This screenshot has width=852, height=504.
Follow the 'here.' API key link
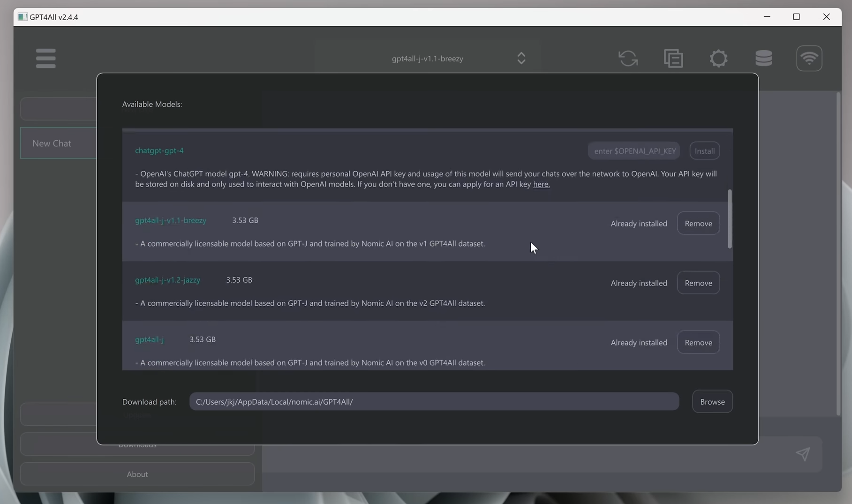pos(541,184)
